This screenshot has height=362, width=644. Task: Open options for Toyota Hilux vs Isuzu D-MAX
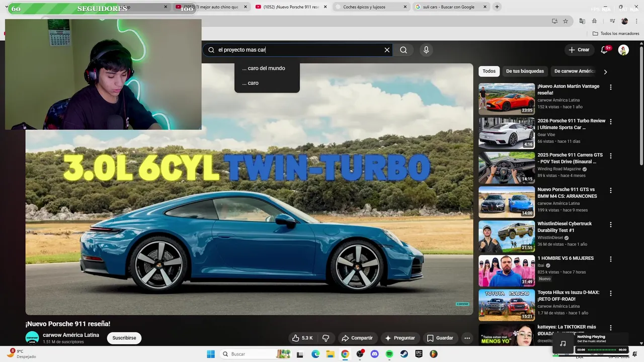[611, 293]
